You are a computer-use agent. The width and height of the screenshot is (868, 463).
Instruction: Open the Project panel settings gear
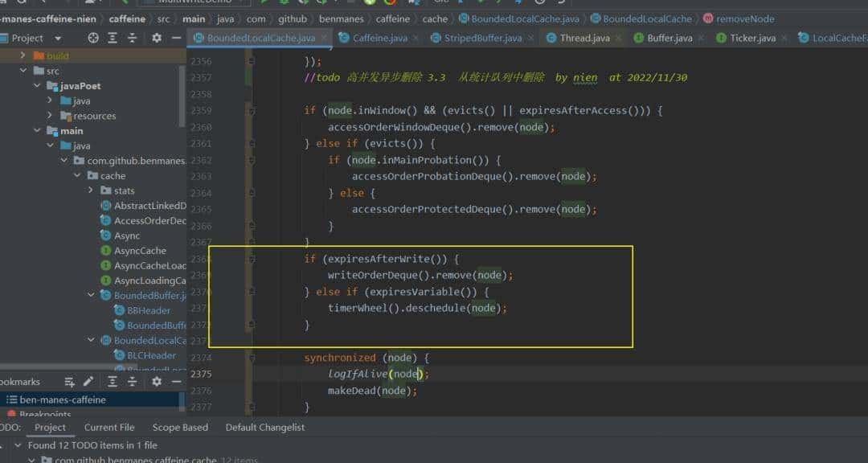157,38
